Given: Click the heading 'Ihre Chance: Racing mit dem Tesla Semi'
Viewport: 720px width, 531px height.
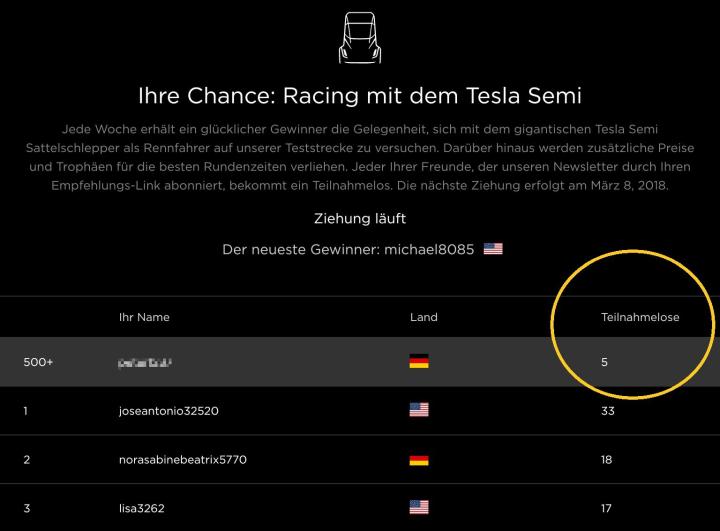Looking at the screenshot, I should [x=360, y=96].
